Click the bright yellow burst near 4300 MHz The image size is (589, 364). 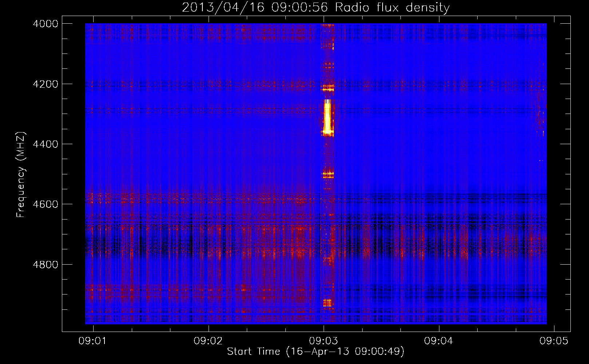tap(327, 116)
